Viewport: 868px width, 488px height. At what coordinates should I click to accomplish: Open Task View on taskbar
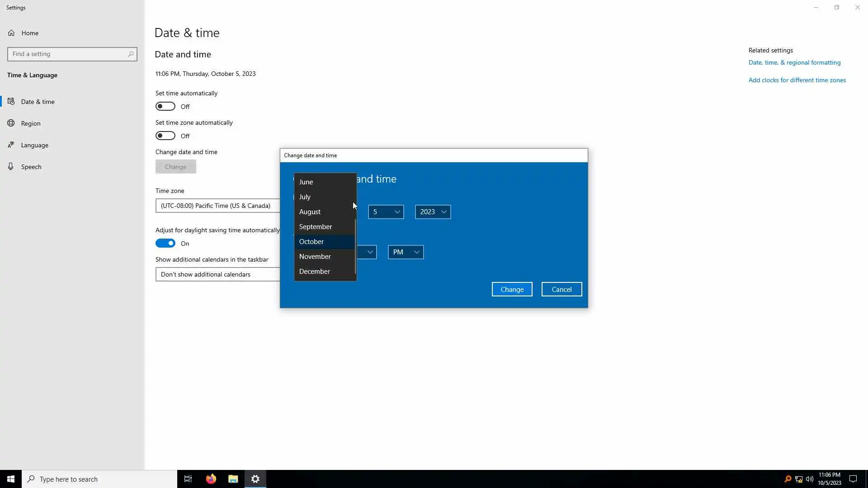pos(188,479)
